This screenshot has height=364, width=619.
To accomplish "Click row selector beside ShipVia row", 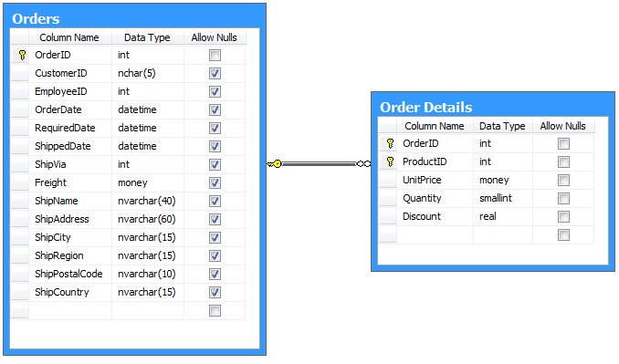I will coord(19,164).
